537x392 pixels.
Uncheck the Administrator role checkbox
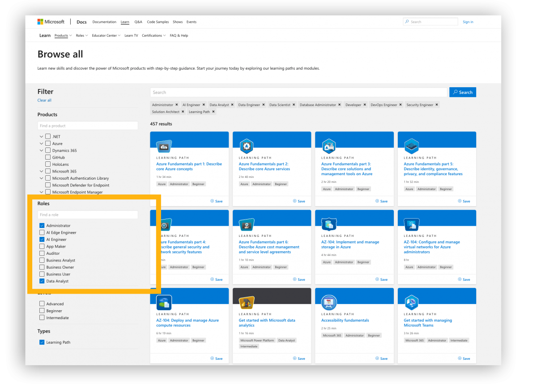(42, 226)
